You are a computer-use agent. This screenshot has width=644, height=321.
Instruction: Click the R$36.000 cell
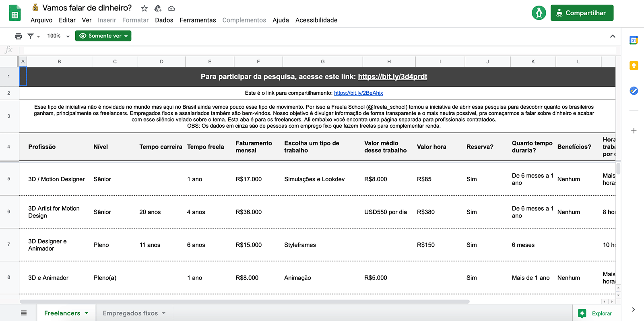(x=258, y=212)
